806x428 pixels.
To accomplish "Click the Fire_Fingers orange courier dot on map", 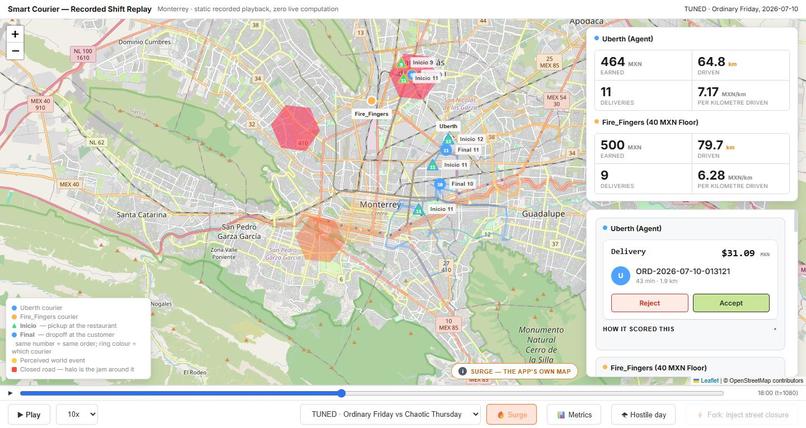I will pos(371,101).
